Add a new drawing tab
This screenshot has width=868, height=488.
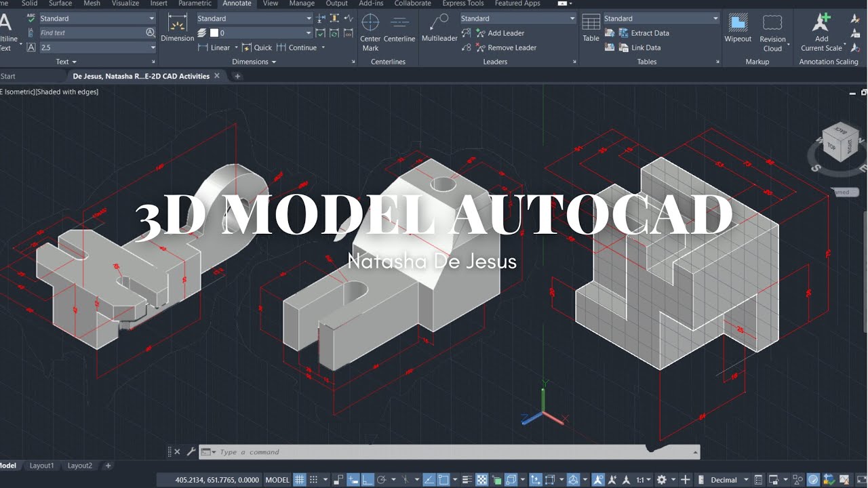point(237,76)
